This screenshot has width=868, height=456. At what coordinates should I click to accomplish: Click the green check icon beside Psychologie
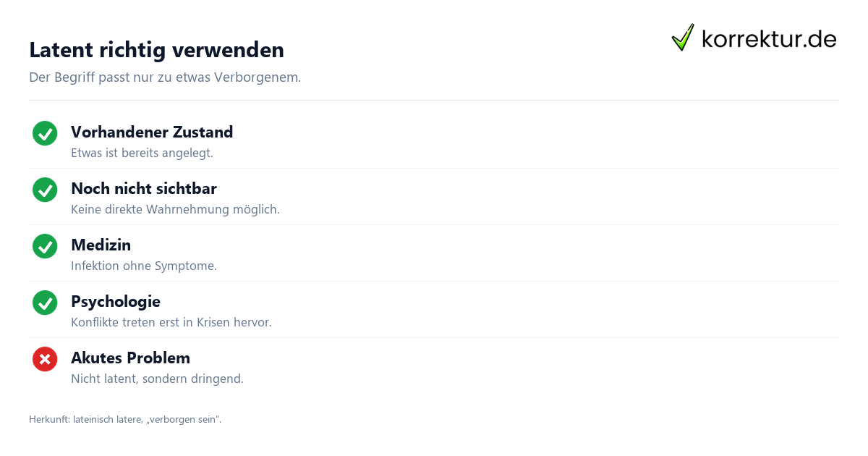[45, 303]
